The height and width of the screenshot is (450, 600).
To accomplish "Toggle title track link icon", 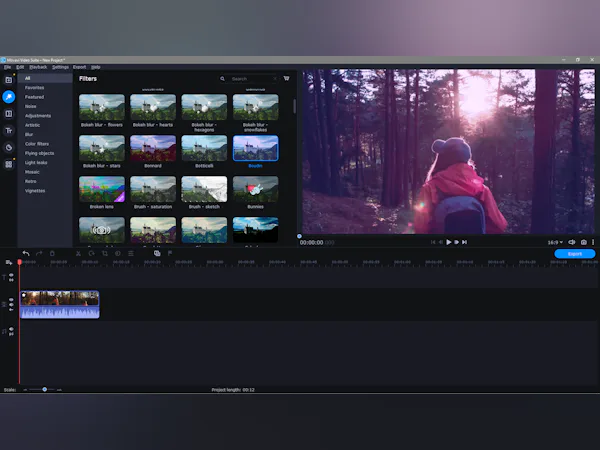I will tap(11, 280).
